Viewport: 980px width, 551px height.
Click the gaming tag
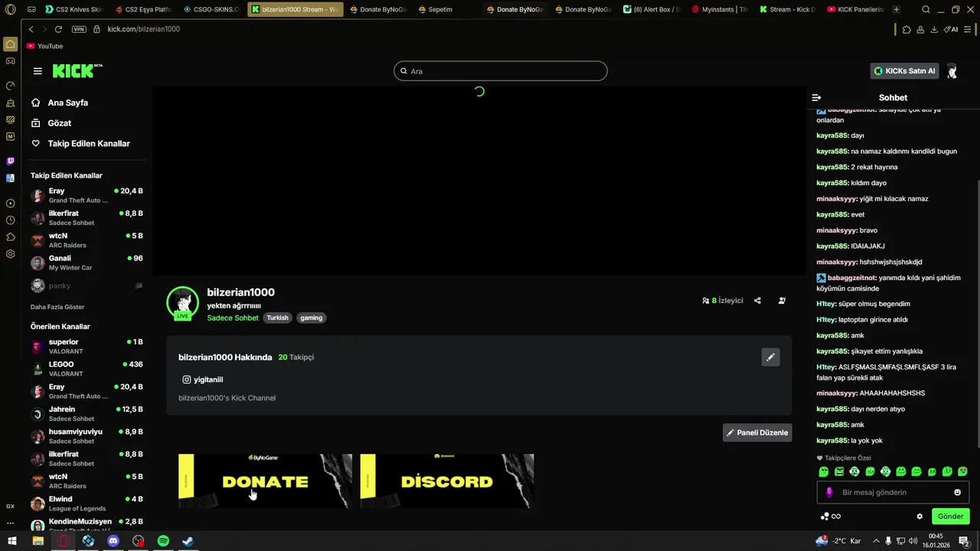pyautogui.click(x=311, y=318)
